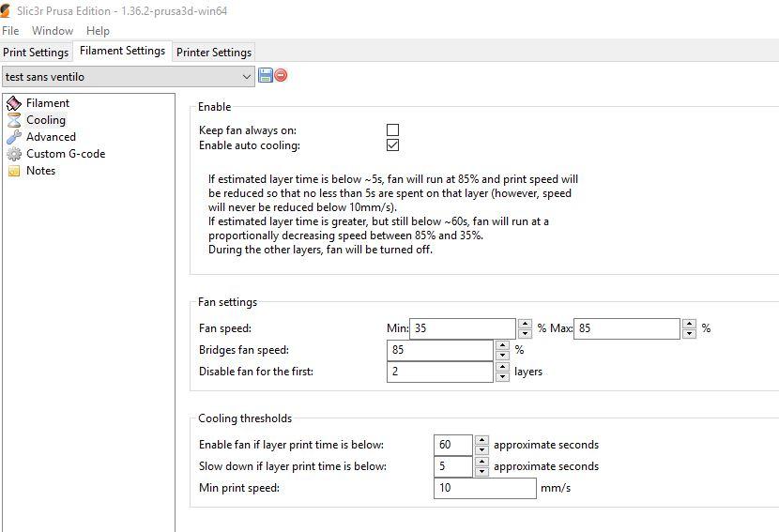The width and height of the screenshot is (779, 532).
Task: Click the red delete preset icon
Action: click(281, 75)
